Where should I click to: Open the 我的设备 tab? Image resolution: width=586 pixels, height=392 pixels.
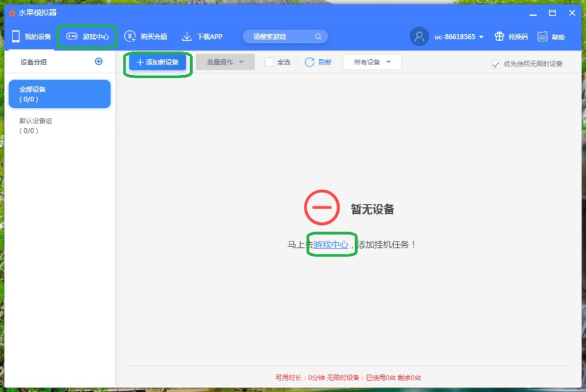32,37
